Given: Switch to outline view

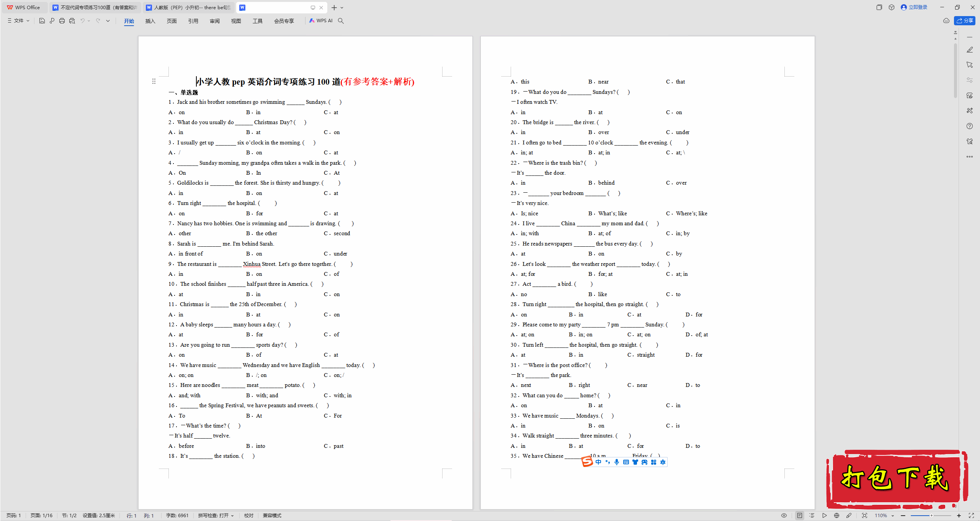Looking at the screenshot, I should click(x=812, y=516).
